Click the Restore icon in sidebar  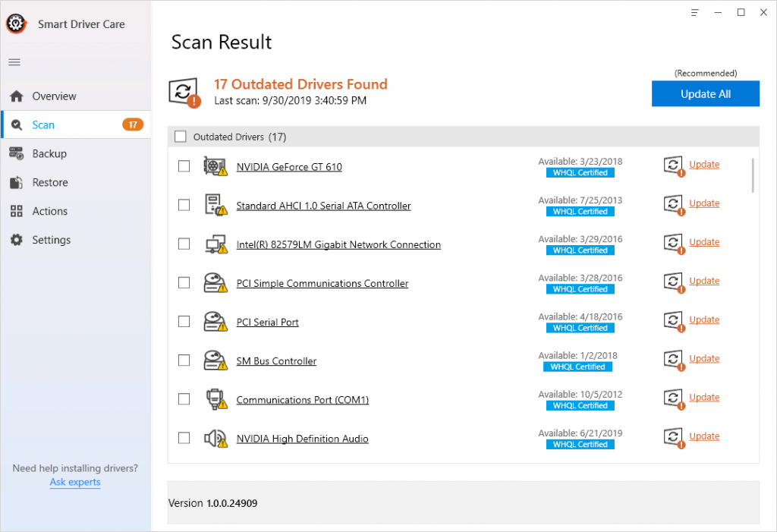[x=17, y=182]
